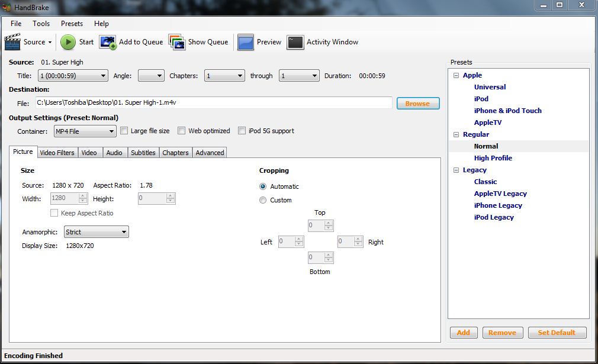The height and width of the screenshot is (364, 598).
Task: Select the AppleTV Legacy preset
Action: point(500,194)
